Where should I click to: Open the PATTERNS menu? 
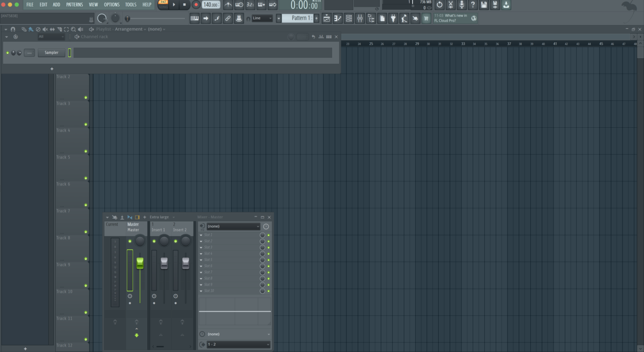click(75, 5)
